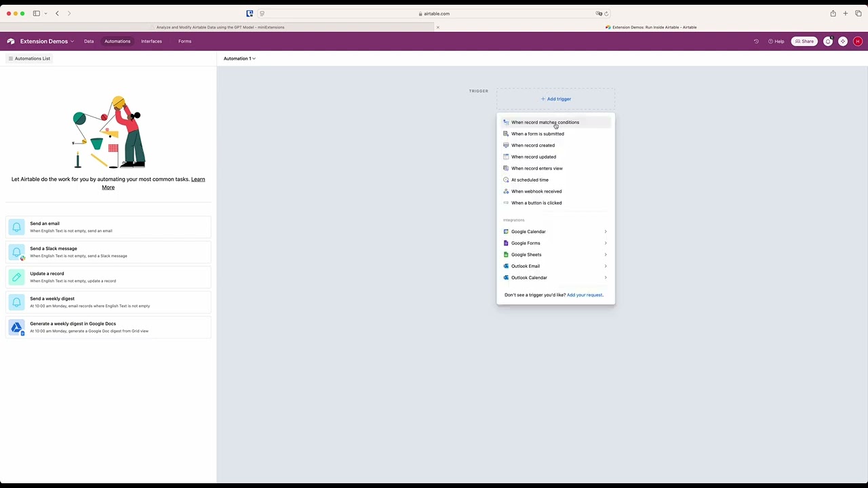Choose When a form is submitted trigger
The width and height of the screenshot is (868, 488).
pyautogui.click(x=555, y=134)
